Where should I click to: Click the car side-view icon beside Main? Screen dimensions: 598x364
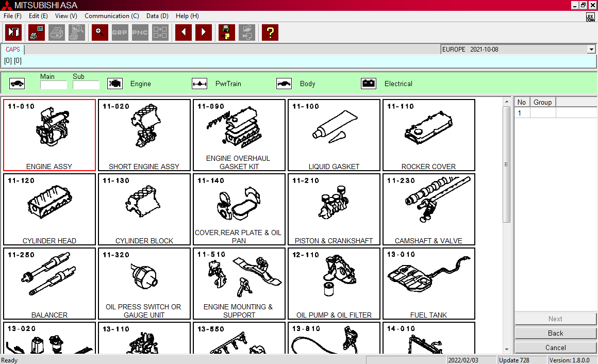17,84
